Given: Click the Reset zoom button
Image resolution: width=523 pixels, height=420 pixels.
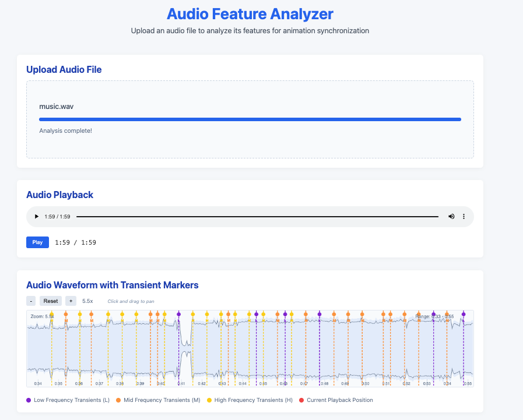Looking at the screenshot, I should (50, 301).
